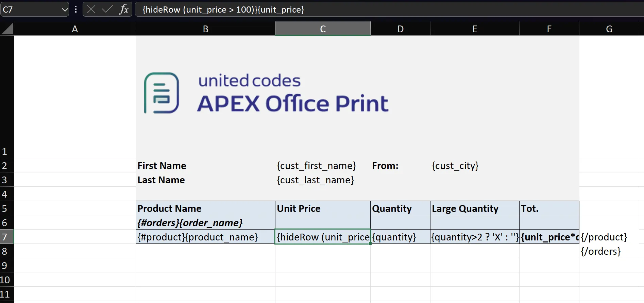644x303 pixels.
Task: Select column A header
Action: click(x=75, y=29)
